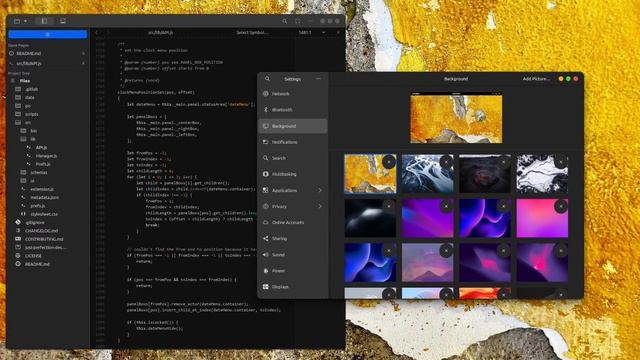Click the blue button atop Builder sidebar

(47, 34)
